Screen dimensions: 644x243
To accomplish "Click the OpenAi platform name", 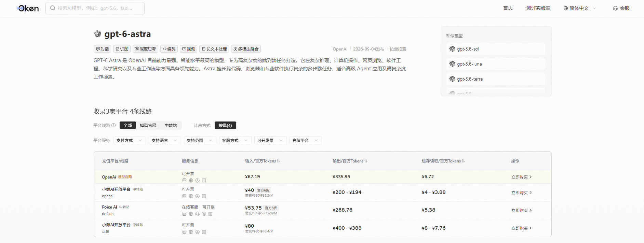I will click(x=109, y=177).
